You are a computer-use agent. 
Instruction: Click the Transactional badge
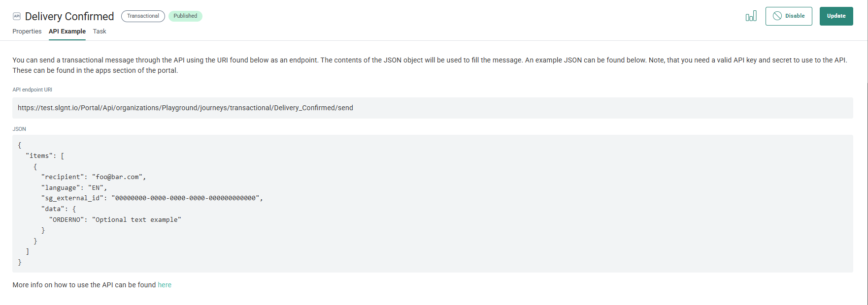pyautogui.click(x=143, y=16)
